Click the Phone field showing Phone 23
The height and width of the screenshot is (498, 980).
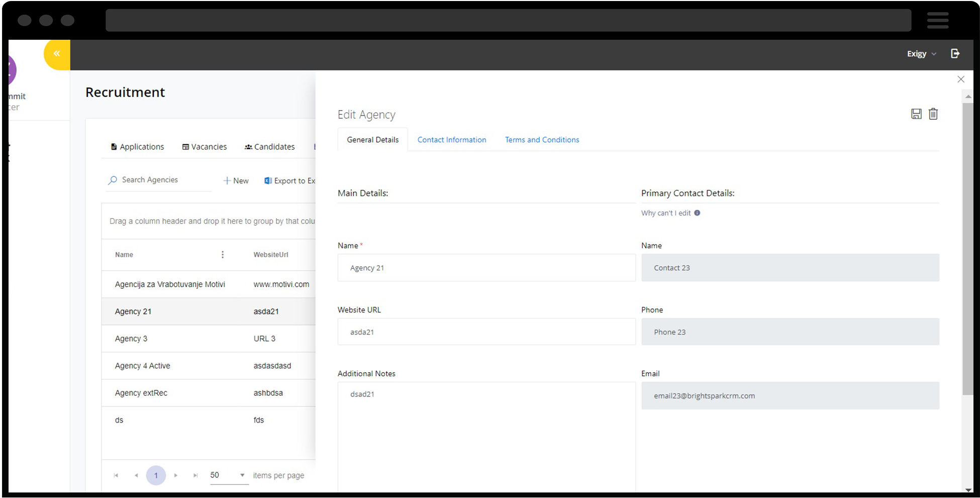pyautogui.click(x=790, y=331)
